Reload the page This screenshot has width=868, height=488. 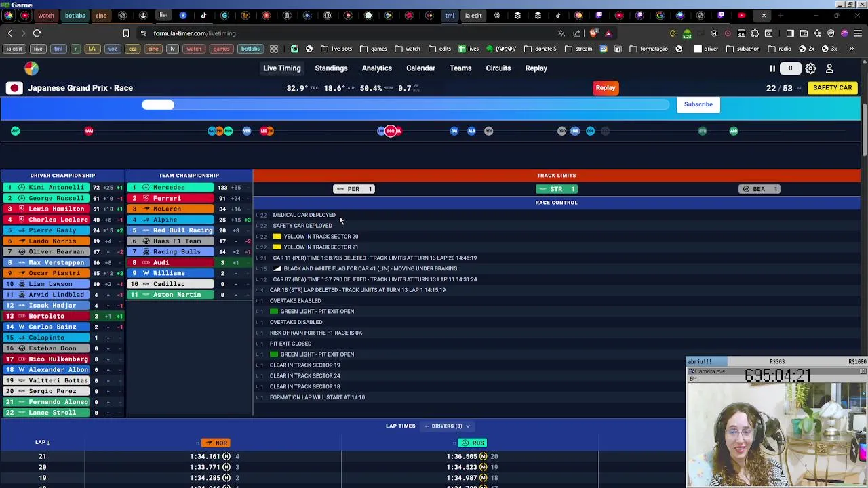pyautogui.click(x=37, y=33)
